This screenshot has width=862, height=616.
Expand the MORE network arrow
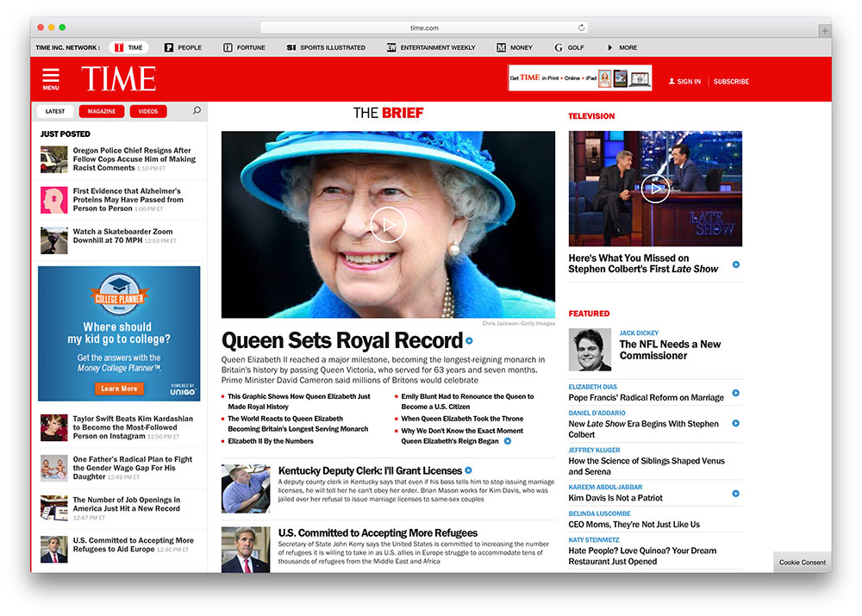(609, 47)
